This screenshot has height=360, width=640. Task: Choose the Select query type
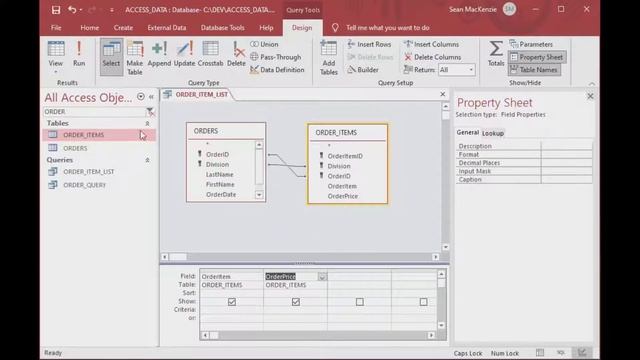pyautogui.click(x=111, y=57)
